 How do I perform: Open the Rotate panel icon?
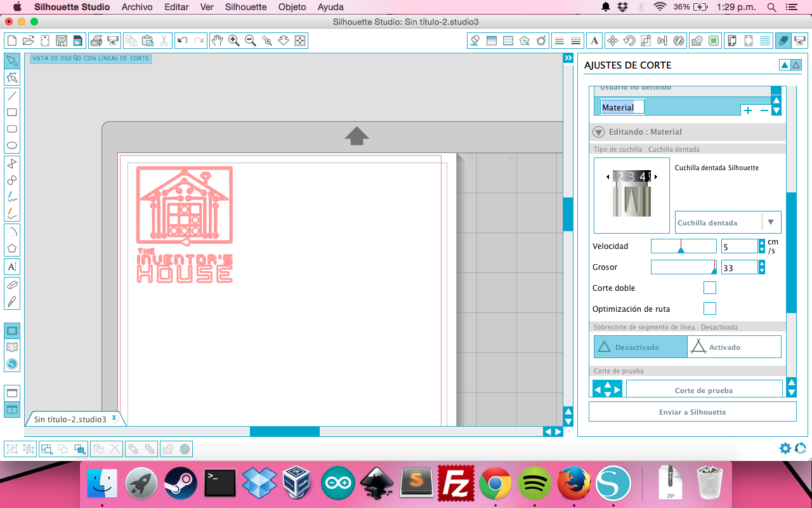coord(629,41)
